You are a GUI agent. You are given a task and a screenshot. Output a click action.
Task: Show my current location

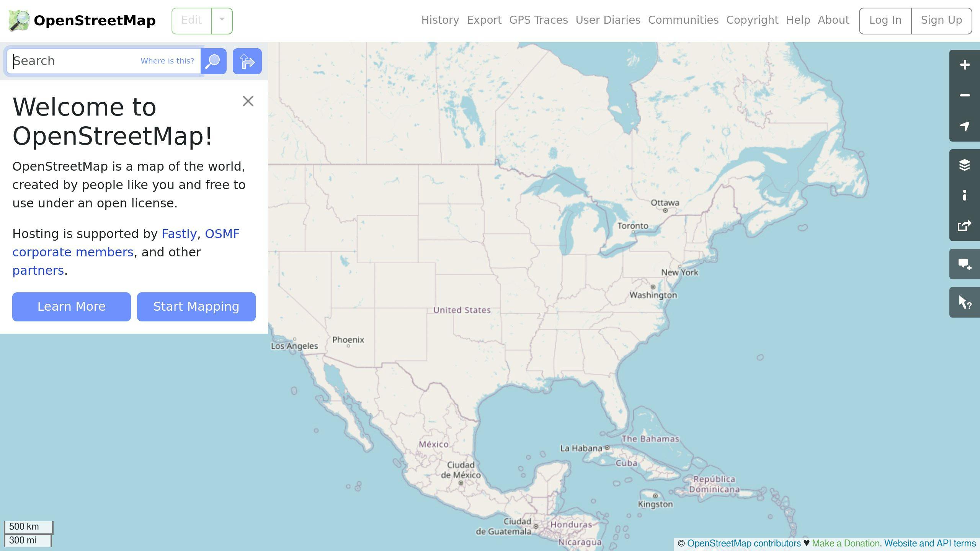coord(964,126)
